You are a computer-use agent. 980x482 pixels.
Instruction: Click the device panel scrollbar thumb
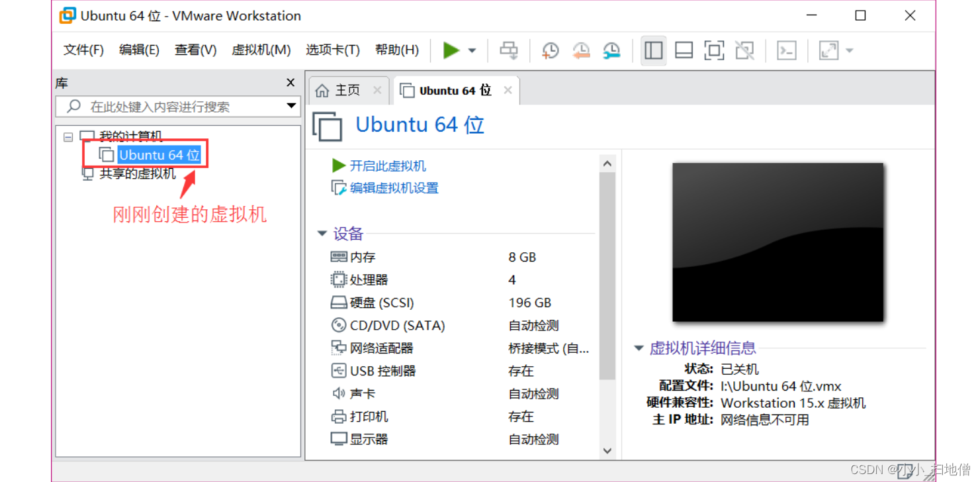coord(607,276)
